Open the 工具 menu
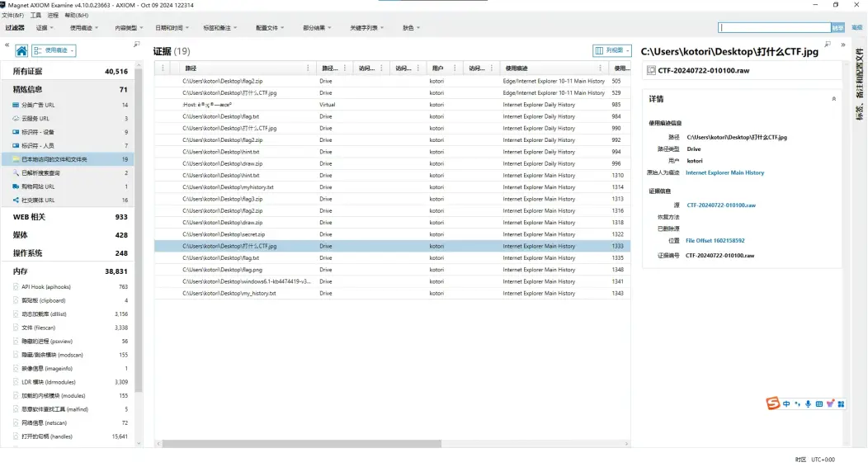 click(35, 15)
